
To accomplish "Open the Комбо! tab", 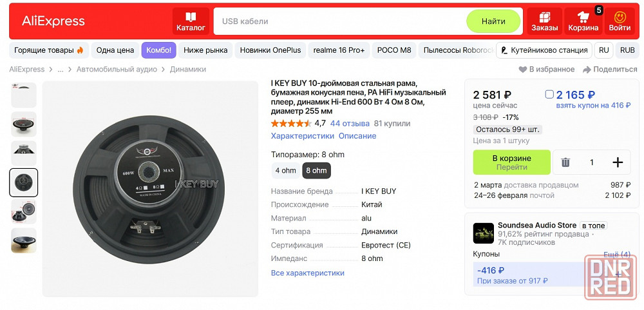I will [x=158, y=50].
